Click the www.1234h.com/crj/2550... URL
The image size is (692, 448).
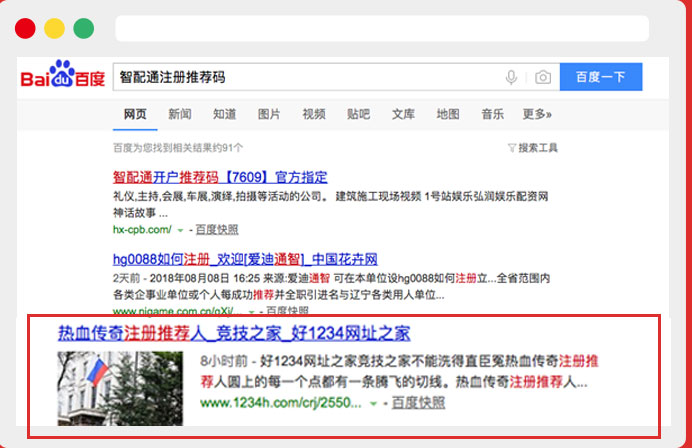tap(281, 403)
